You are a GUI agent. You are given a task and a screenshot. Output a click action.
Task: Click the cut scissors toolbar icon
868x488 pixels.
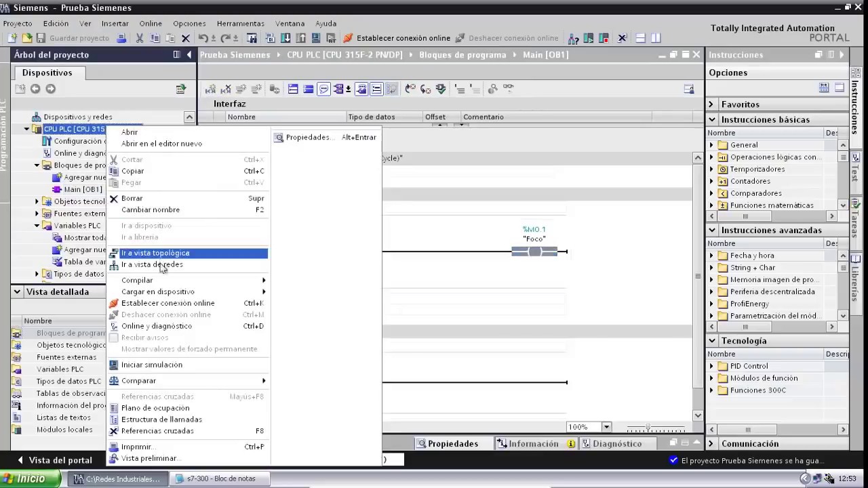pyautogui.click(x=140, y=39)
